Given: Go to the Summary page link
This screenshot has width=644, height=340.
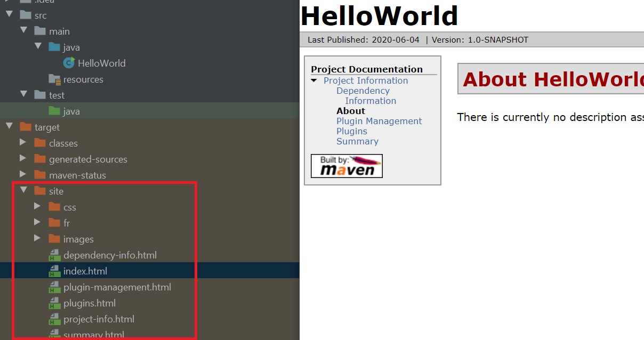Looking at the screenshot, I should click(357, 141).
